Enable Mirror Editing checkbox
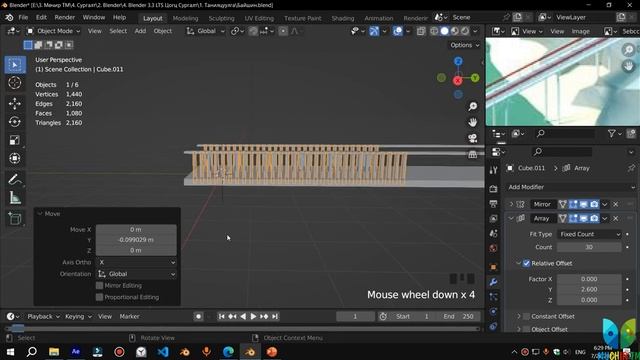This screenshot has width=640, height=360. (99, 286)
